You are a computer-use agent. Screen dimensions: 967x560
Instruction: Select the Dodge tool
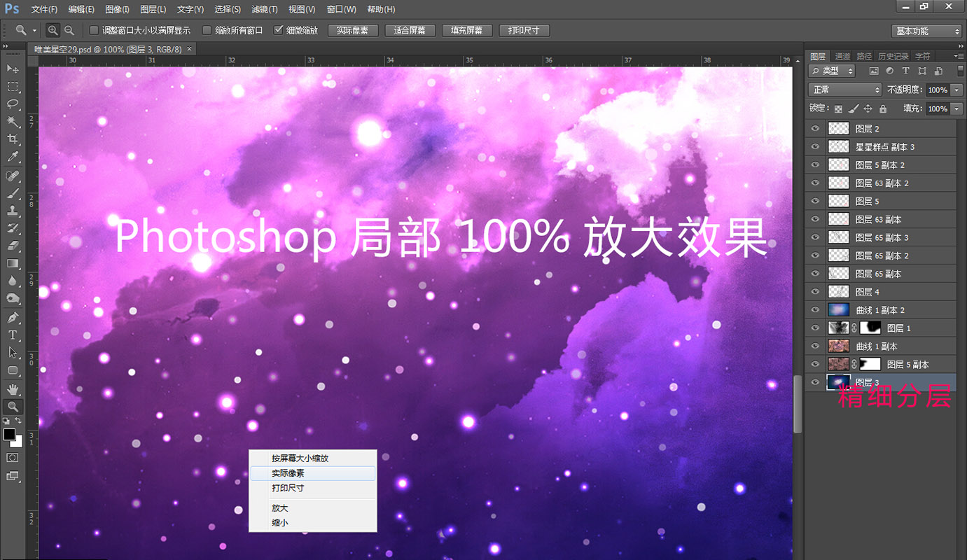point(13,299)
